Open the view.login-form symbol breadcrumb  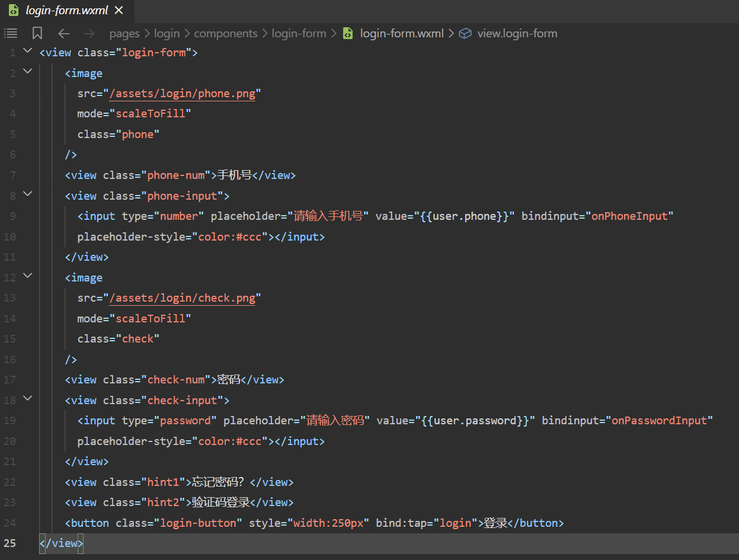click(x=517, y=33)
